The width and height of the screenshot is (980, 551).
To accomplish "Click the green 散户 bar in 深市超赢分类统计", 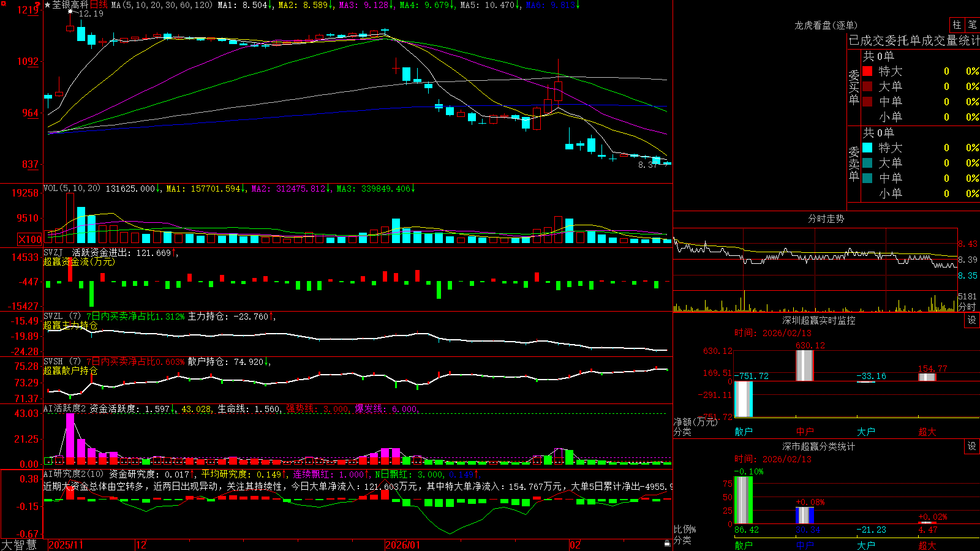I will click(744, 500).
